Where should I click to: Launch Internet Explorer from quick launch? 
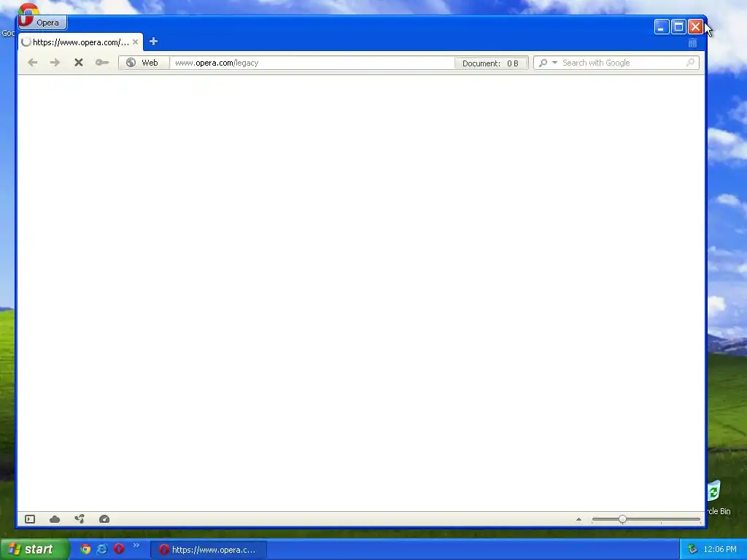[102, 549]
